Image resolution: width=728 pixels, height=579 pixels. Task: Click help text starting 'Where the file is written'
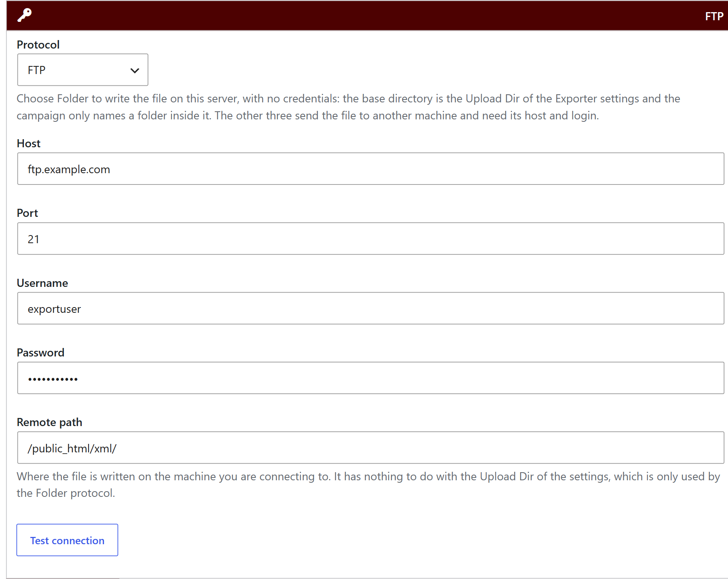[368, 485]
